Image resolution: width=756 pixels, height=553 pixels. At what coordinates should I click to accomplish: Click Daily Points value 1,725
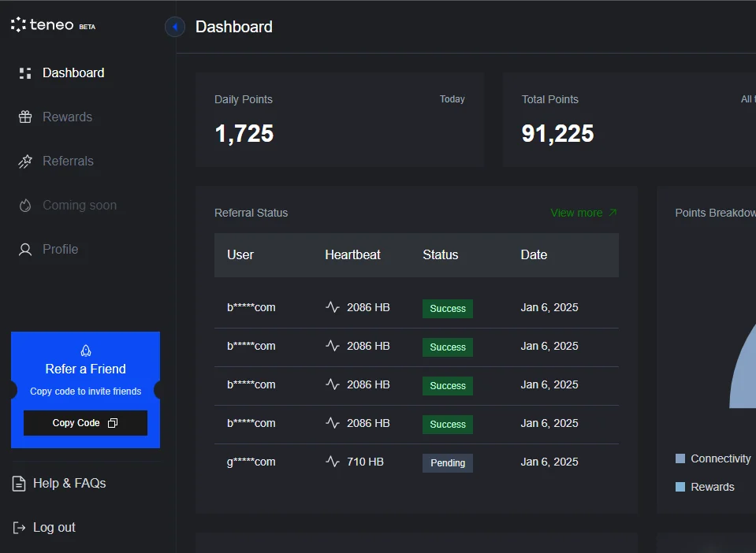pyautogui.click(x=244, y=133)
